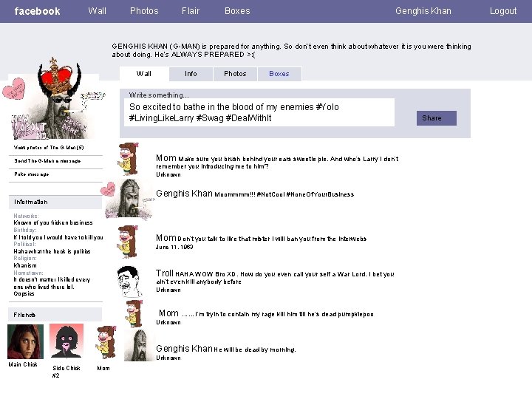Click the Mom name on first wall post

(166, 158)
